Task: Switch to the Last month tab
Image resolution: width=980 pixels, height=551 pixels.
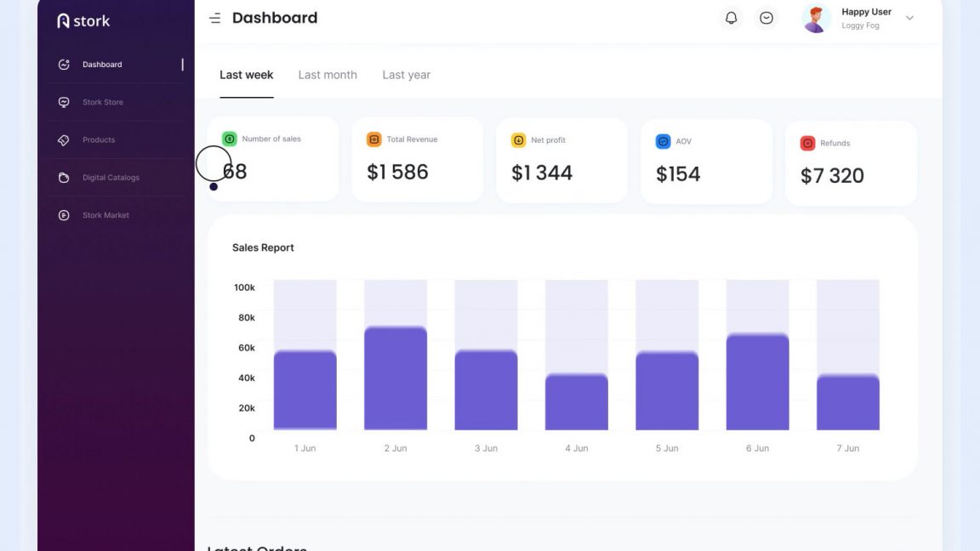Action: point(328,75)
